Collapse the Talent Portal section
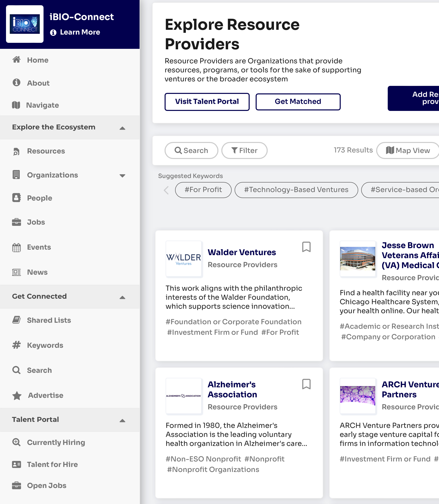The width and height of the screenshot is (439, 504). click(122, 421)
